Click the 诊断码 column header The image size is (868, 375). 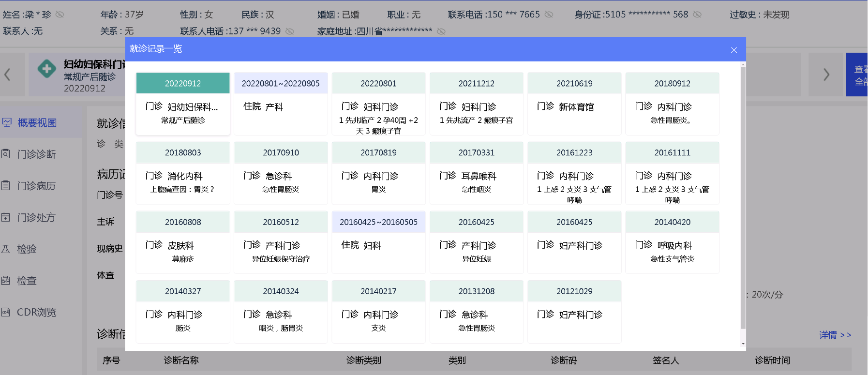[x=564, y=360]
